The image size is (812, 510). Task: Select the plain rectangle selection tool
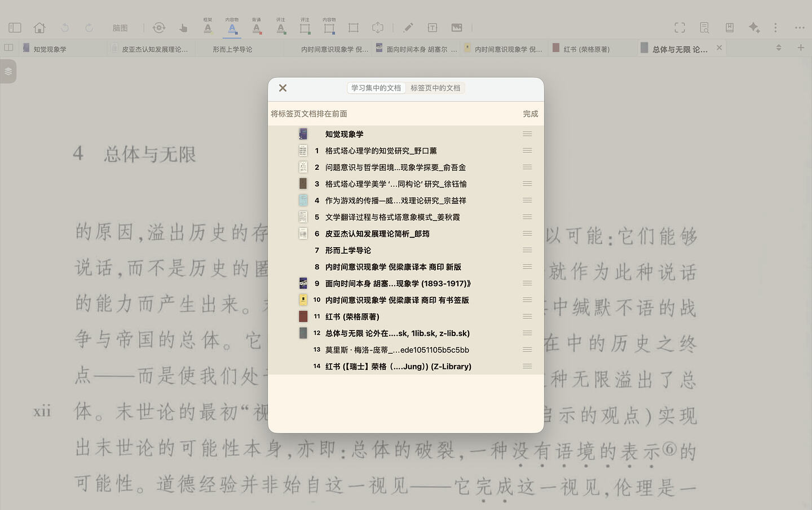tap(354, 28)
